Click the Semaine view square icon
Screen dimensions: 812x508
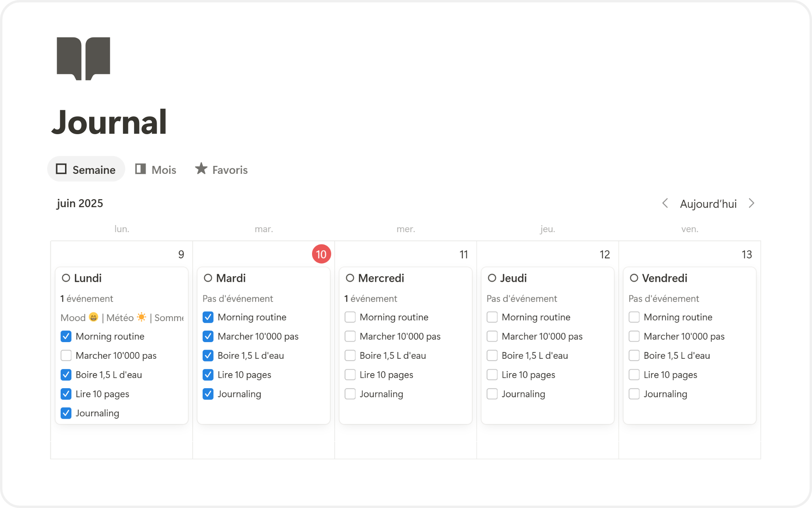point(61,169)
